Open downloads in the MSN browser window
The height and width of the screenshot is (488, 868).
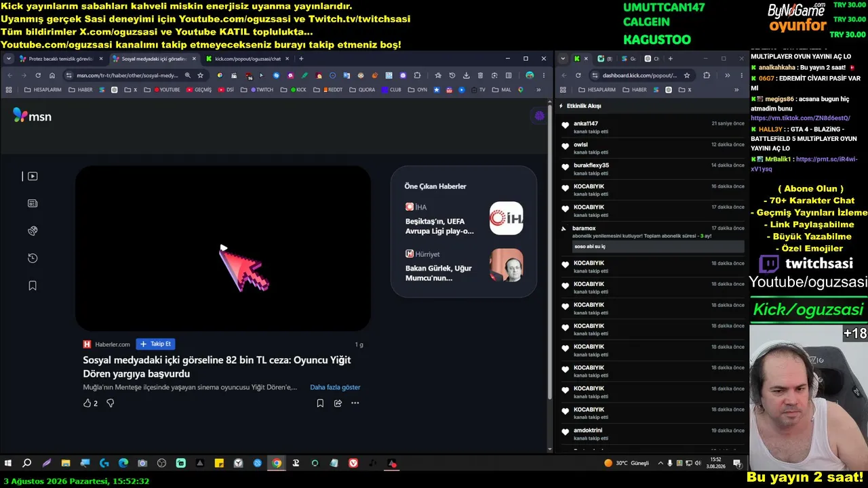point(467,75)
